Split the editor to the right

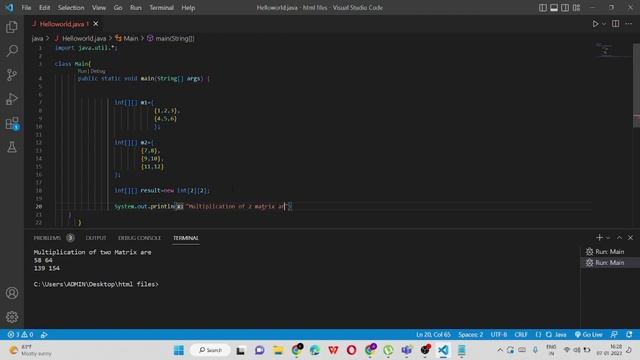(616, 24)
